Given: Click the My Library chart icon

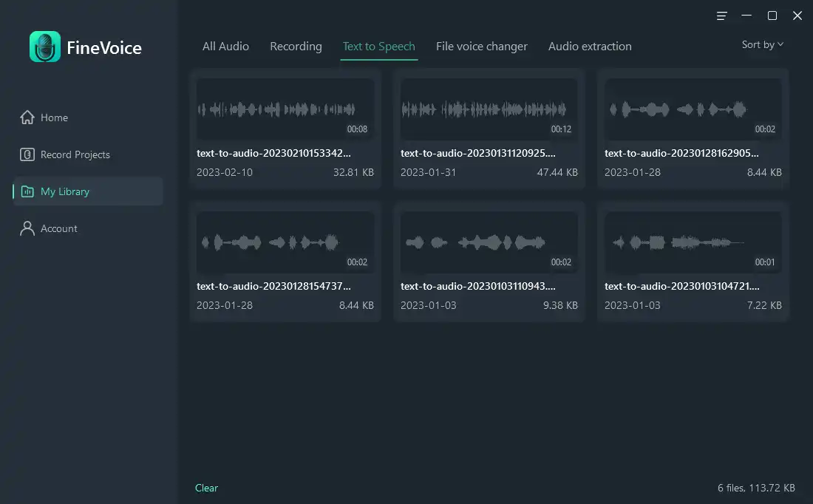Looking at the screenshot, I should coord(27,191).
